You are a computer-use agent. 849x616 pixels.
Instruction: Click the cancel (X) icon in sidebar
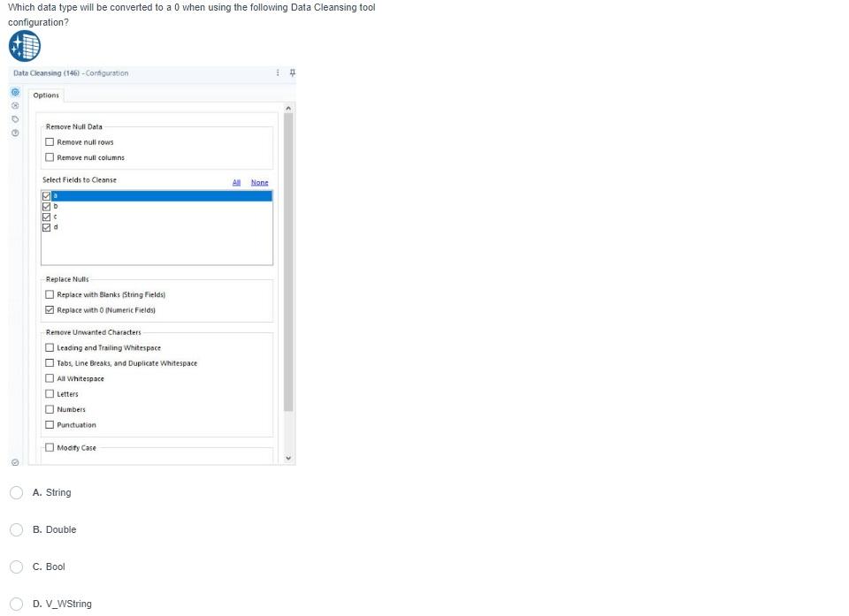[14, 105]
